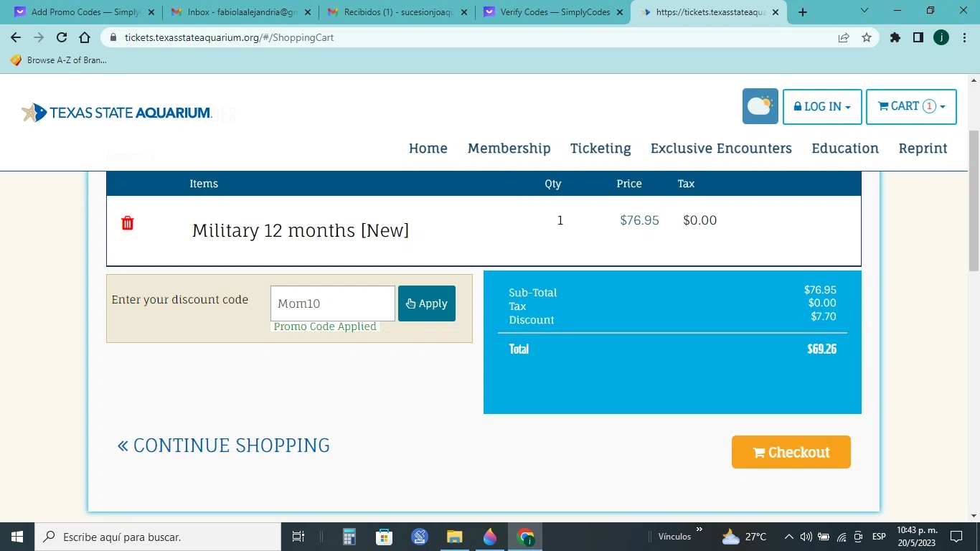Go back with browser back arrow
980x551 pixels.
click(x=16, y=37)
